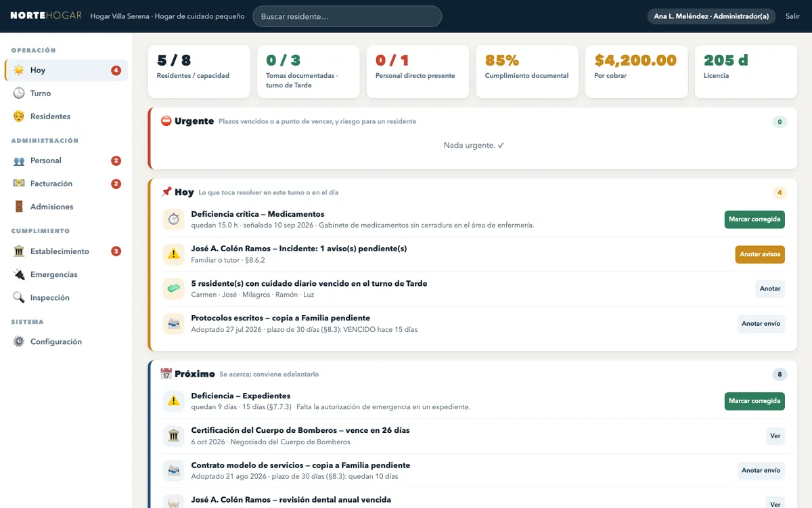Click Ver for Cuerpo de Bomberos certification

[775, 436]
